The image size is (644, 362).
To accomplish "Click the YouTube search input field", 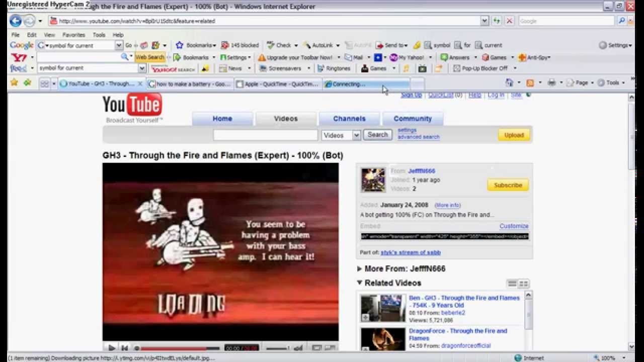I will point(265,135).
